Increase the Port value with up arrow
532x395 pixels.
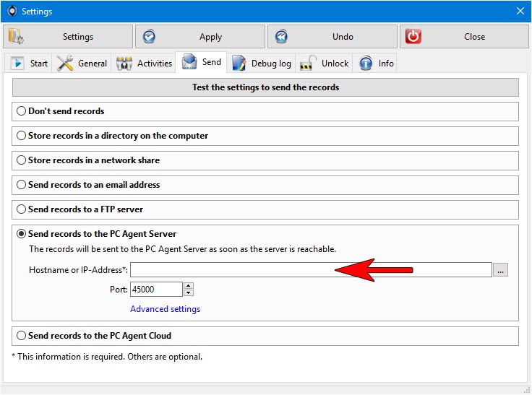click(189, 286)
